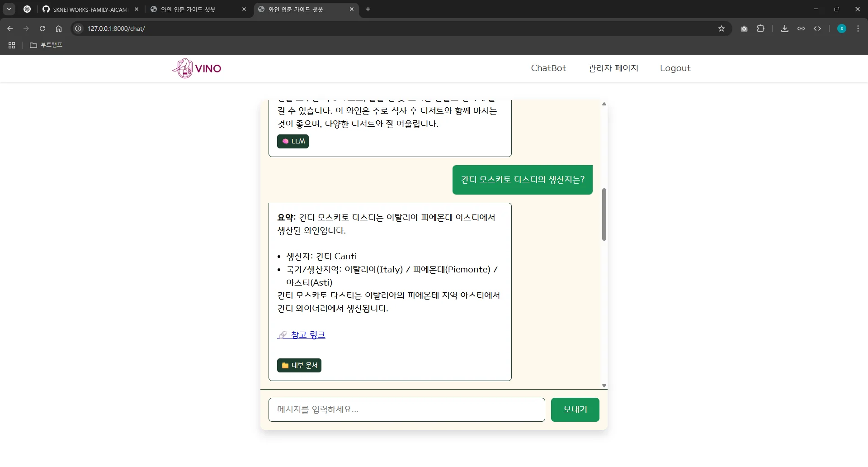
Task: Click the LLM source badge
Action: coord(293,141)
